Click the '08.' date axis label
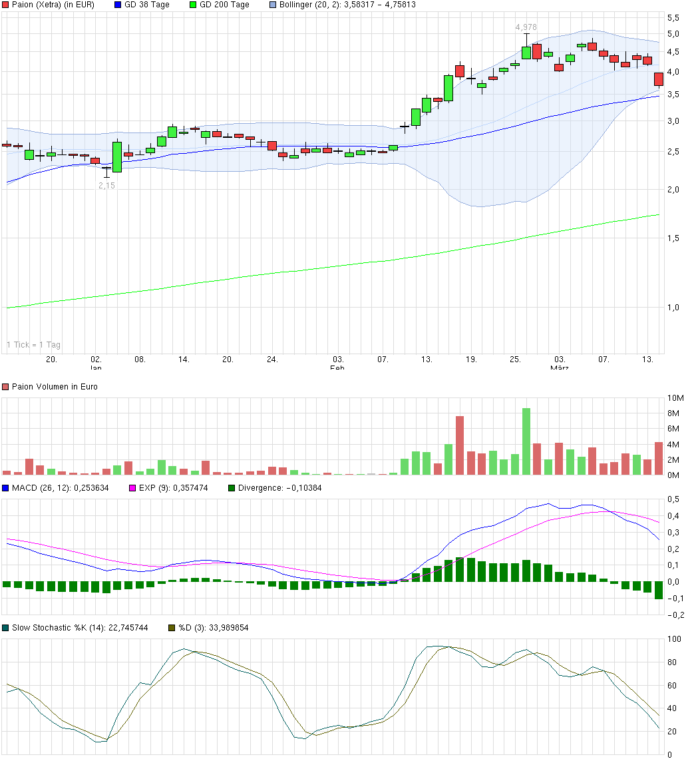The width and height of the screenshot is (700, 763). click(x=140, y=360)
